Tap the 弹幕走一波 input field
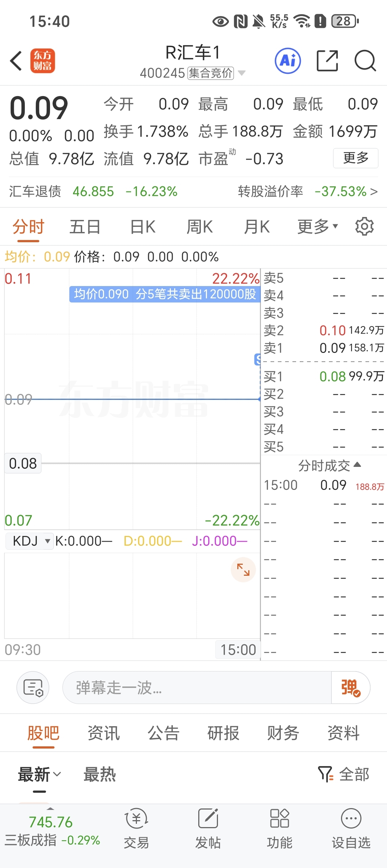 tap(197, 688)
